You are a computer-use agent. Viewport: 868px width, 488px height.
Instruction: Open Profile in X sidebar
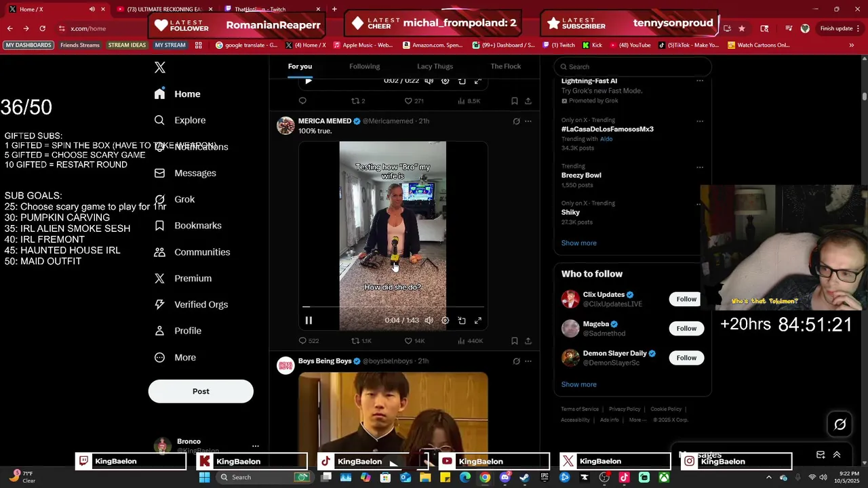click(178, 331)
